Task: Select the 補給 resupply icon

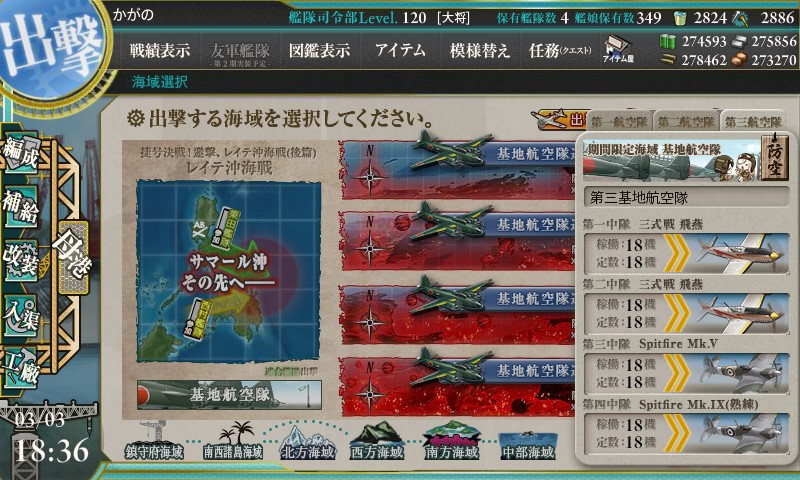Action: 20,206
